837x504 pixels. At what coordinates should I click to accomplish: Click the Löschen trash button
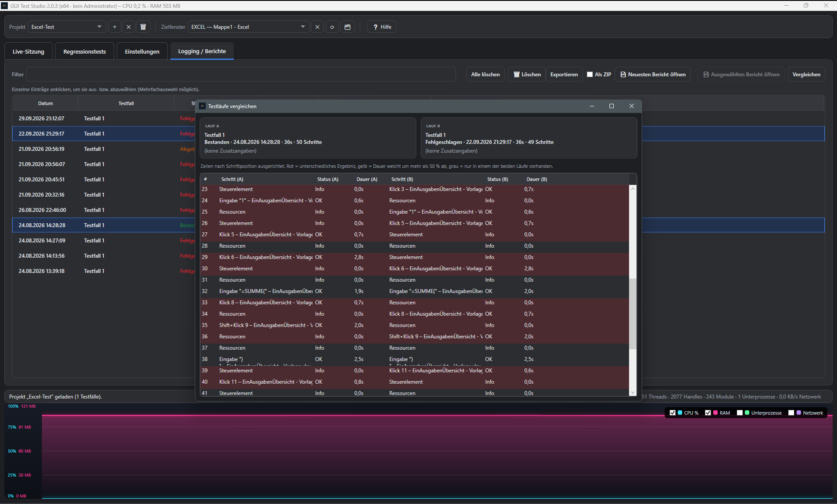point(527,75)
